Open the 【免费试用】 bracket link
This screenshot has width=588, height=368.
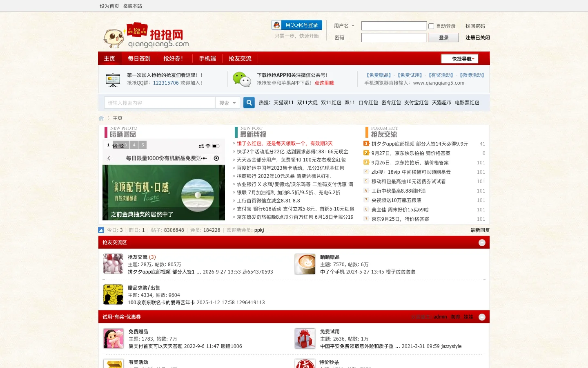click(410, 75)
